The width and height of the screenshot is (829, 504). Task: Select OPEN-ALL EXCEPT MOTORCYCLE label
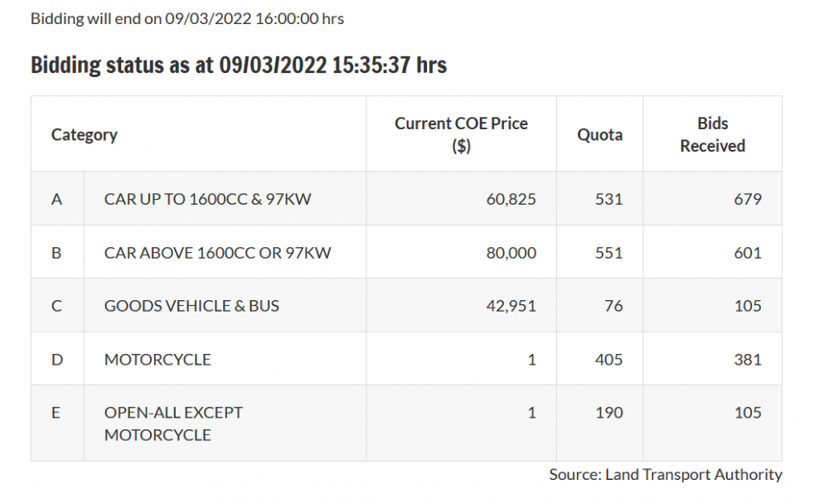tap(173, 424)
